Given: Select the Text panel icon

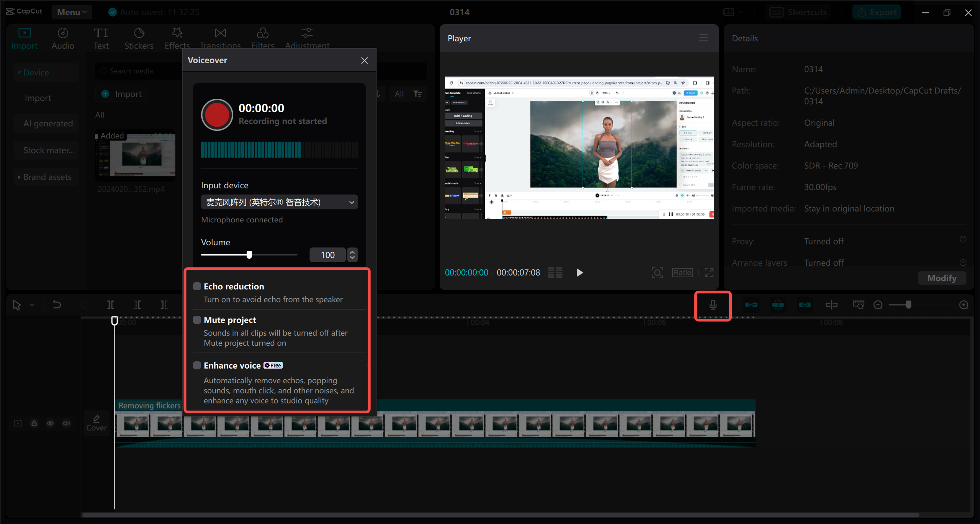Looking at the screenshot, I should tap(101, 37).
